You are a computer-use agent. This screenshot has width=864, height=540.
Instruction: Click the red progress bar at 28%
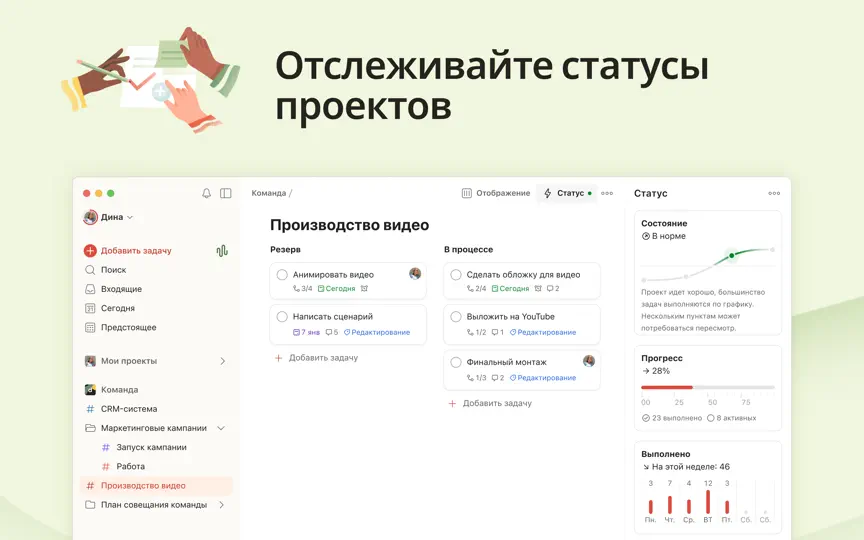tap(667, 387)
